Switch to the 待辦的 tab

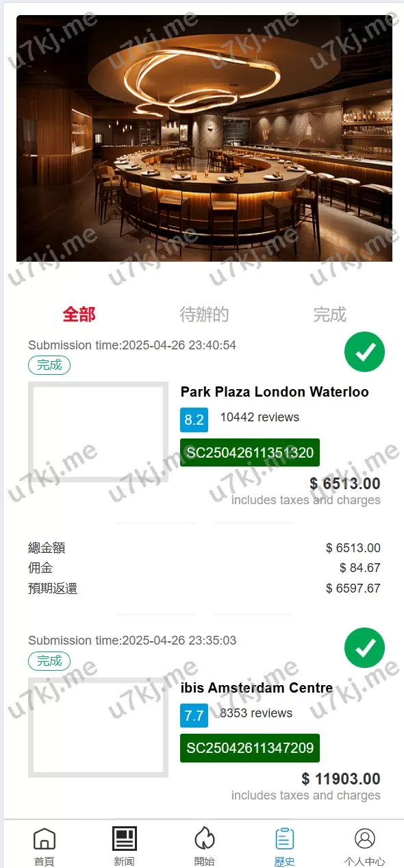(204, 314)
